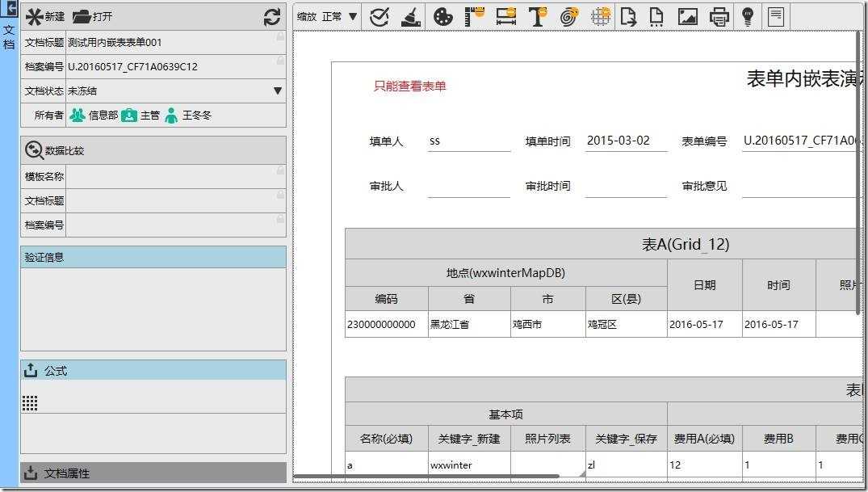Click the export document arrow icon

pos(628,17)
